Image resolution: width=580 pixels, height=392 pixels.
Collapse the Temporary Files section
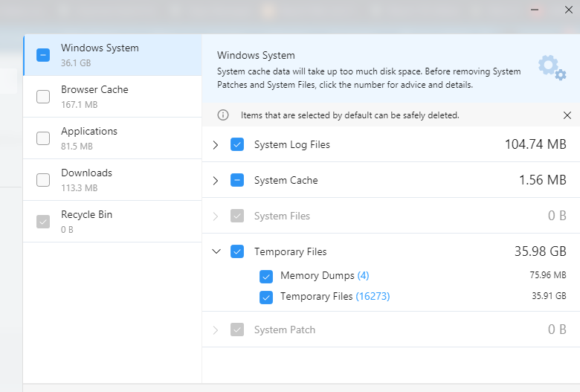(x=216, y=251)
